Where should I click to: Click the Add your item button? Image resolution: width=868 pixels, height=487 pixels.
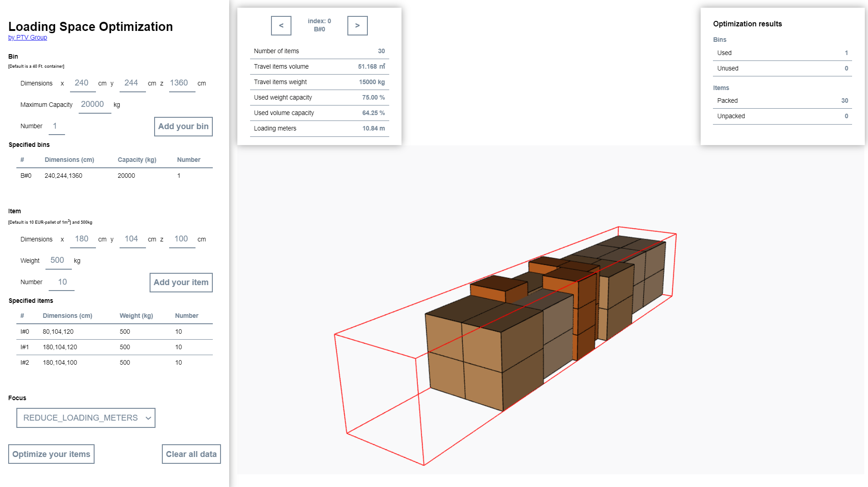click(181, 282)
